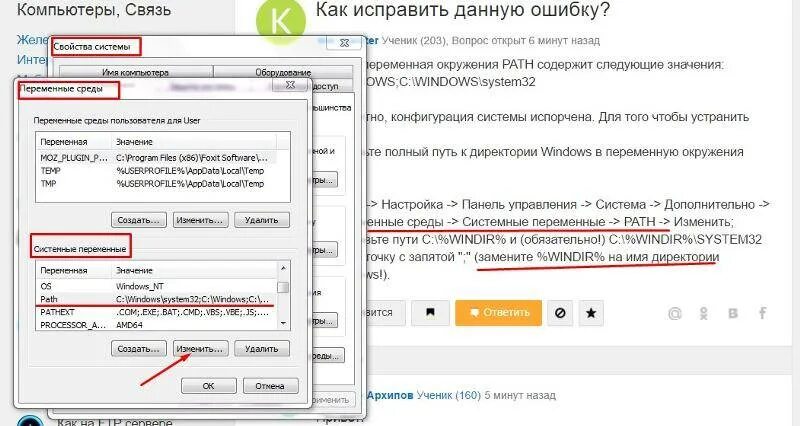The image size is (800, 426).
Task: Click Переменная header in user variables list
Action: pyautogui.click(x=75, y=142)
